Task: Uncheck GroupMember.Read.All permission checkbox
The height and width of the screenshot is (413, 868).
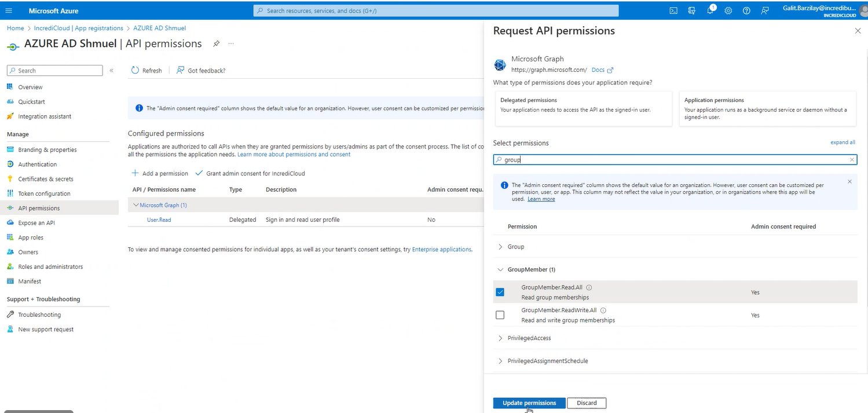Action: tap(500, 292)
